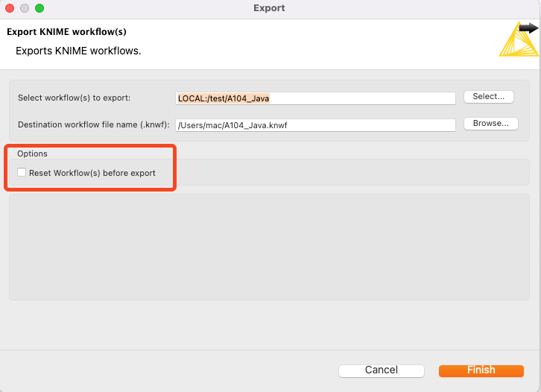Cancel the export dialog
541x392 pixels.
[382, 370]
